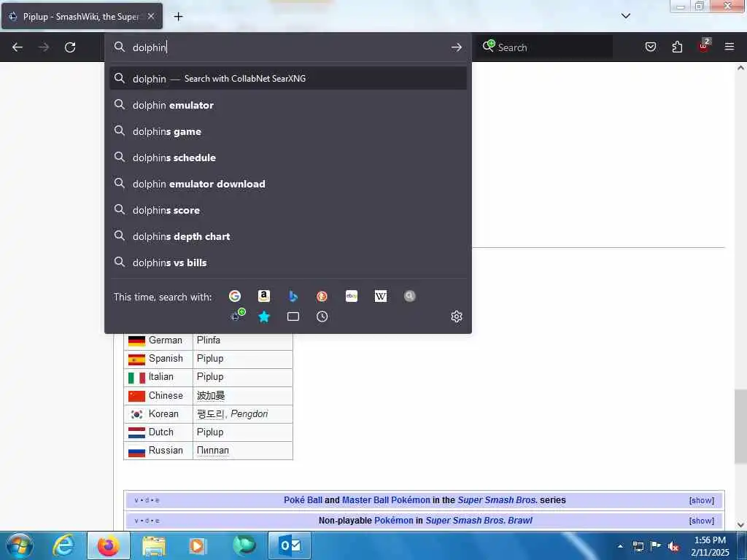This screenshot has width=747, height=560.
Task: Open the taskbar clock showing 1:56 PM
Action: point(710,546)
